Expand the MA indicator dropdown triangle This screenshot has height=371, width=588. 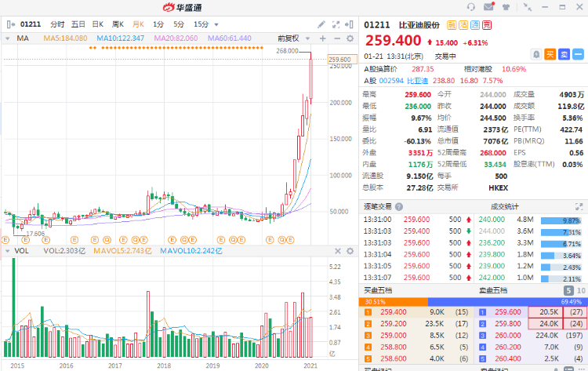click(x=7, y=38)
